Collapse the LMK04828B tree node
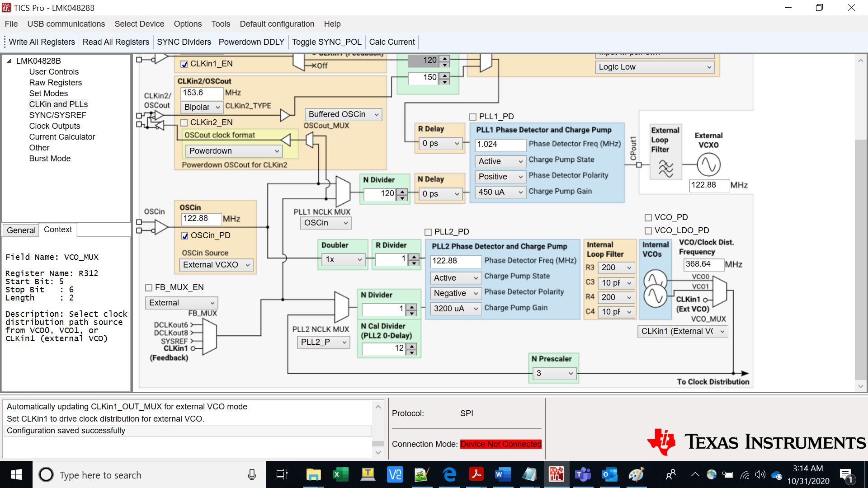This screenshot has height=488, width=868. [x=9, y=61]
